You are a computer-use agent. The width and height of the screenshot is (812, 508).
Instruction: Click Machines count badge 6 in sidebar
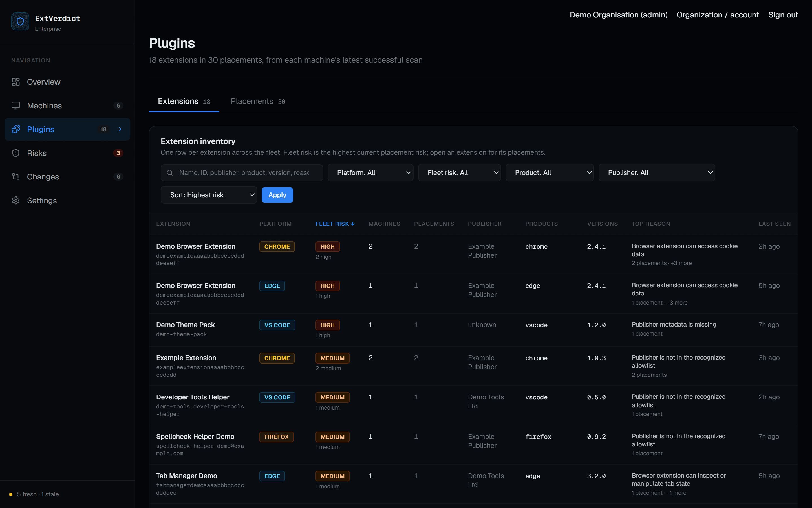tap(118, 106)
